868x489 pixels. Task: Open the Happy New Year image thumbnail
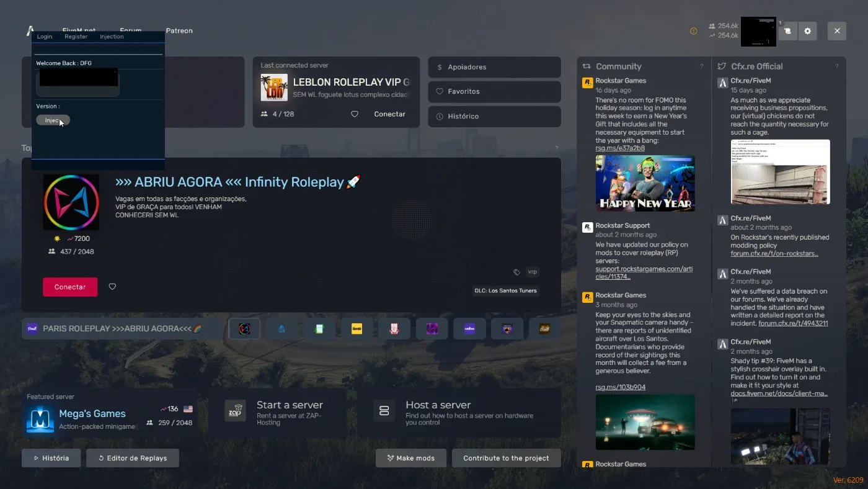click(x=645, y=184)
